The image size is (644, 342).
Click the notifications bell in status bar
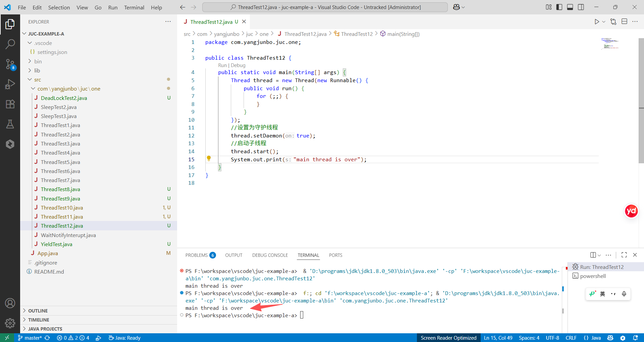(x=635, y=338)
